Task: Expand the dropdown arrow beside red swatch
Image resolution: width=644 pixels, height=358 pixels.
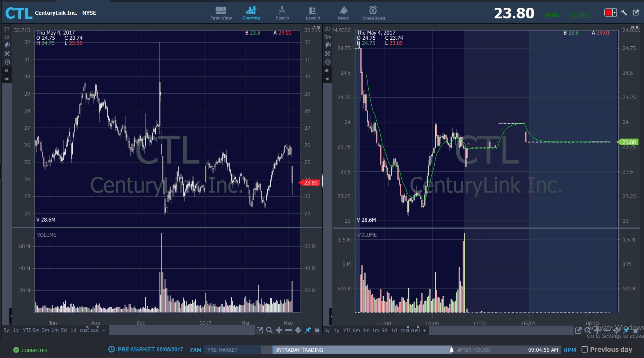Action: tap(614, 13)
